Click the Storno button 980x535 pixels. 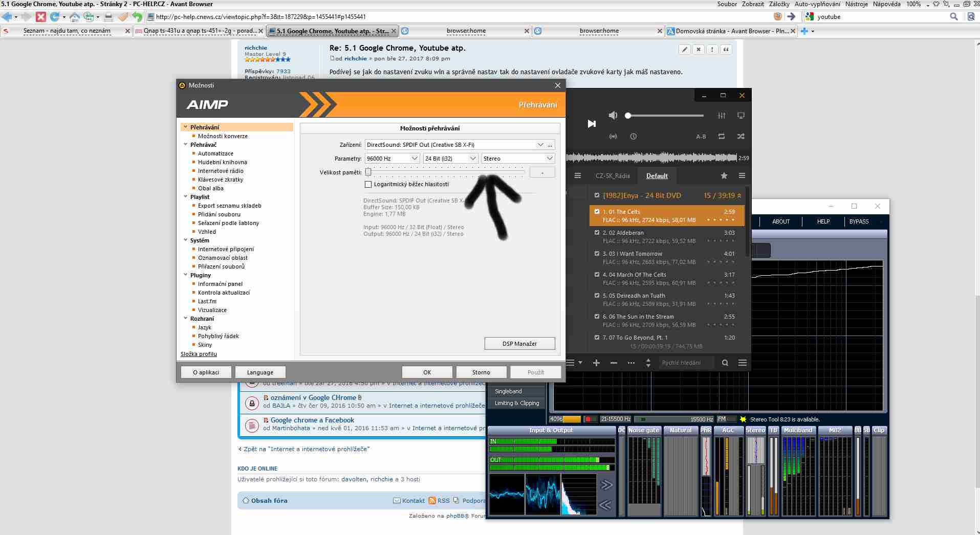481,372
